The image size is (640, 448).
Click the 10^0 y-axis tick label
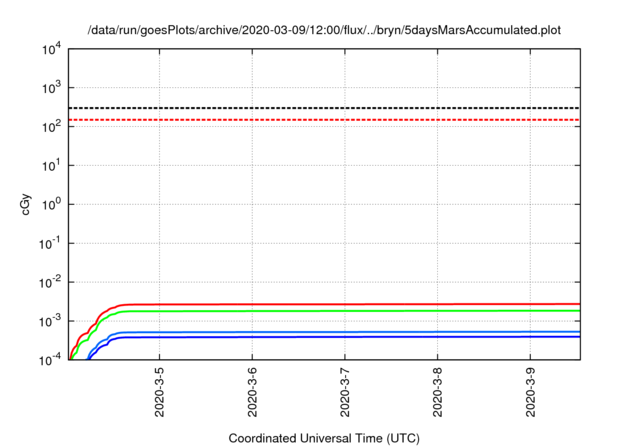pos(51,204)
